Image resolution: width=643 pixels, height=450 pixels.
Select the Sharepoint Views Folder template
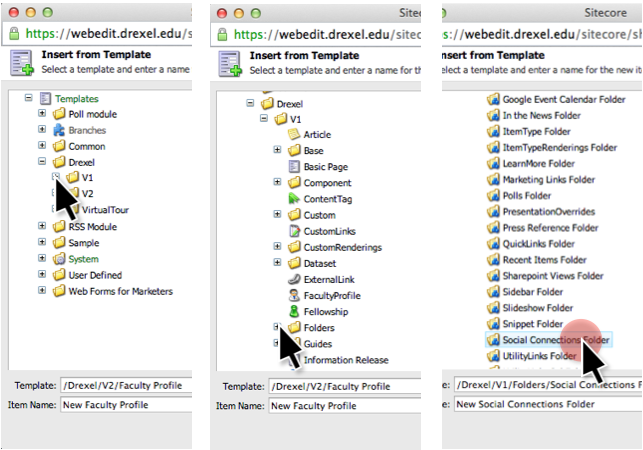pyautogui.click(x=553, y=276)
